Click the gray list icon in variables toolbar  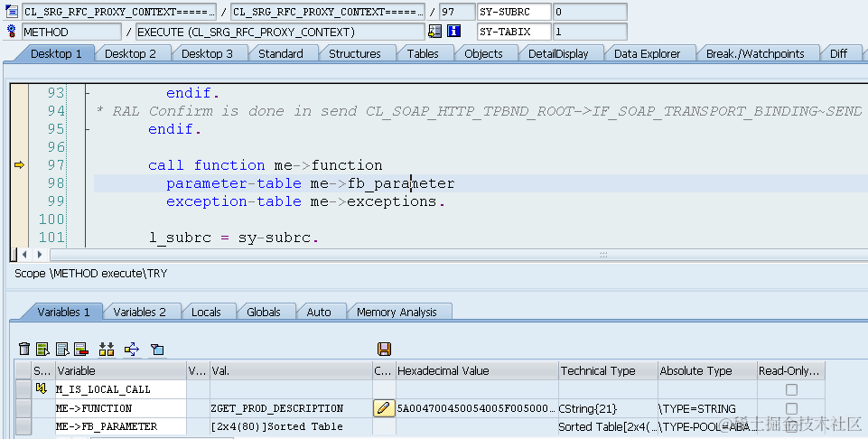[x=62, y=349]
